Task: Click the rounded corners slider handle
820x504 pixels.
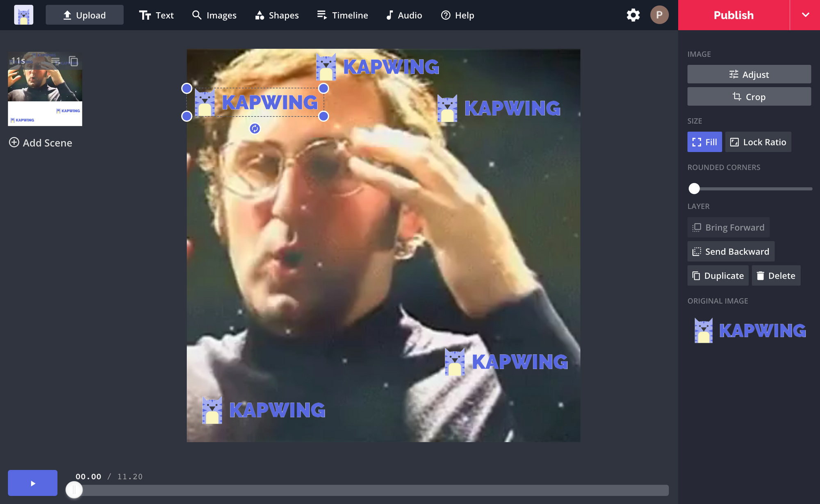Action: [x=694, y=188]
